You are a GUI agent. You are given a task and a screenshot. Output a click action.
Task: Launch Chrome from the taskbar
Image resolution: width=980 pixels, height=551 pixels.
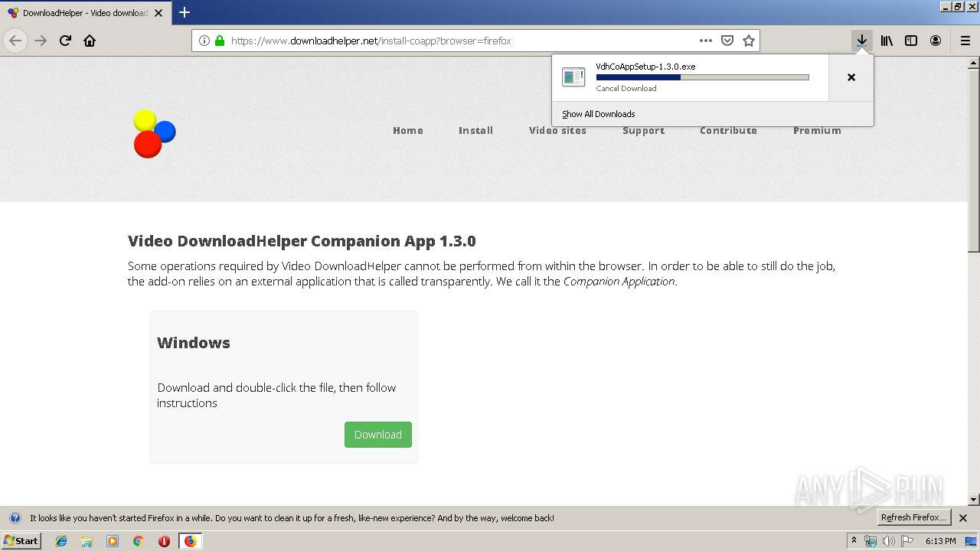pos(139,541)
